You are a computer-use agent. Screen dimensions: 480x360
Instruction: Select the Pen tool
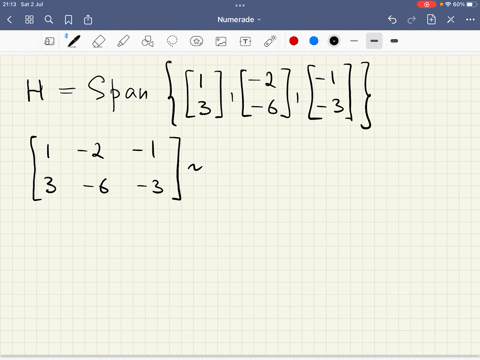coord(73,41)
